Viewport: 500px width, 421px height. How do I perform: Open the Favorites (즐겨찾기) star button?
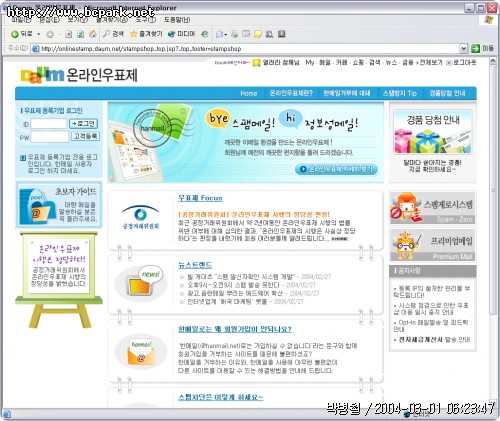tap(146, 34)
